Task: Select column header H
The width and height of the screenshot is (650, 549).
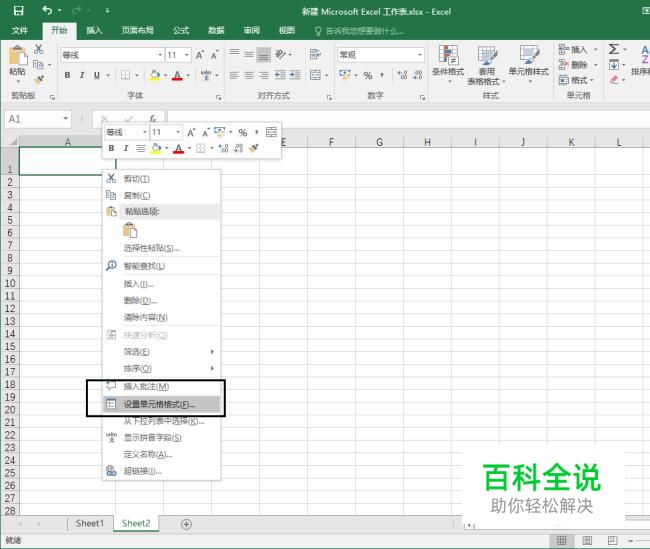Action: coord(427,142)
